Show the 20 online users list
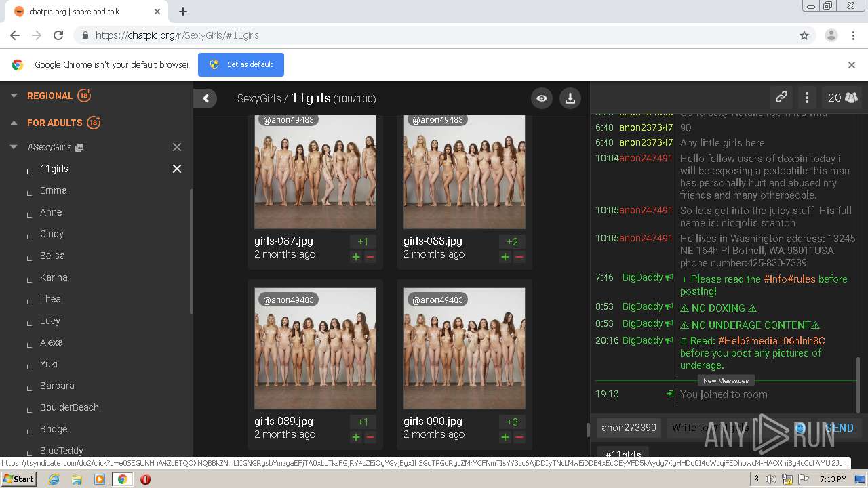 (x=842, y=98)
